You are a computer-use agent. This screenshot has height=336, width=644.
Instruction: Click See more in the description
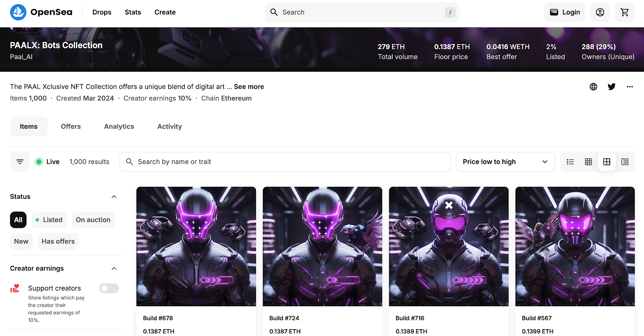coord(249,87)
